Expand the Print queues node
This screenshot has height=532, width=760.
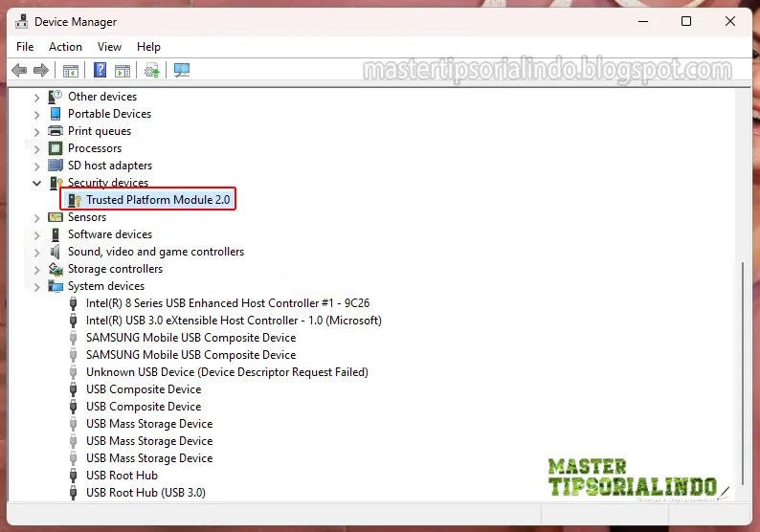point(36,132)
